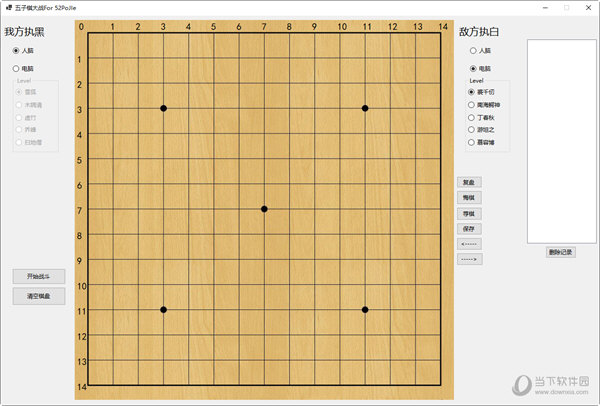
Task: Click the 开始战斗 button
Action: (39, 276)
